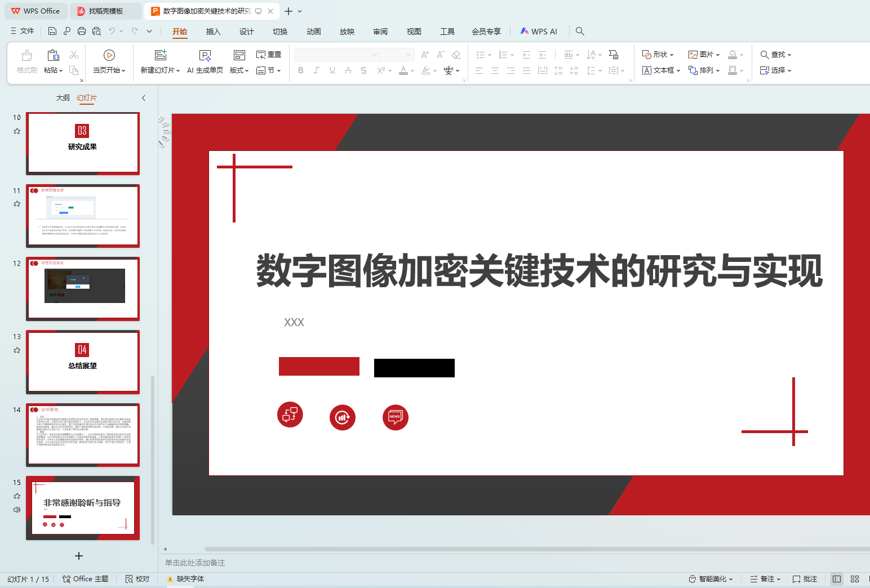Click the decrease font size icon

[441, 55]
